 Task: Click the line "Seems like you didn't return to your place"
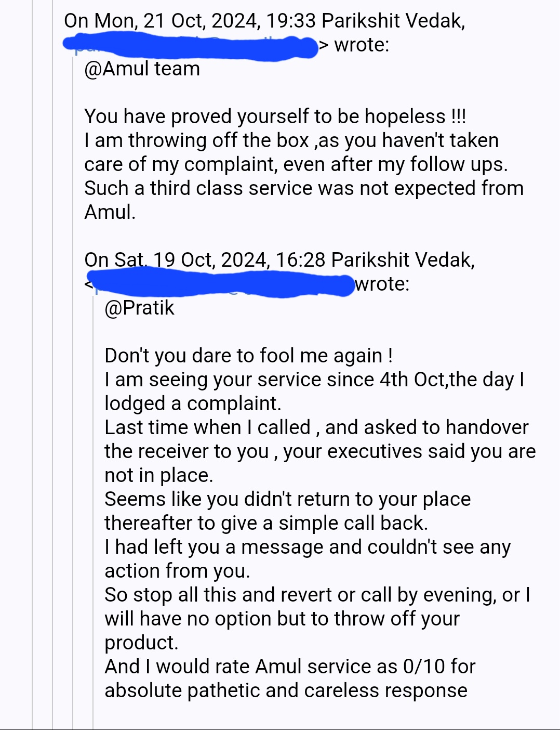pos(288,499)
